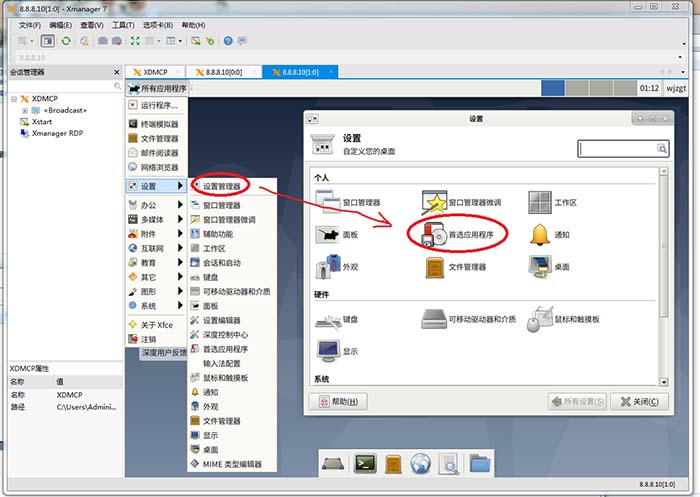
Task: Open dropdown arrow beside first toolbar icon
Action: (x=32, y=41)
